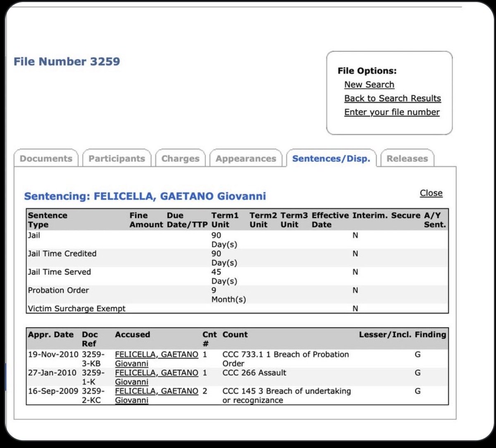
Task: Open the Releases tab
Action: pyautogui.click(x=407, y=158)
